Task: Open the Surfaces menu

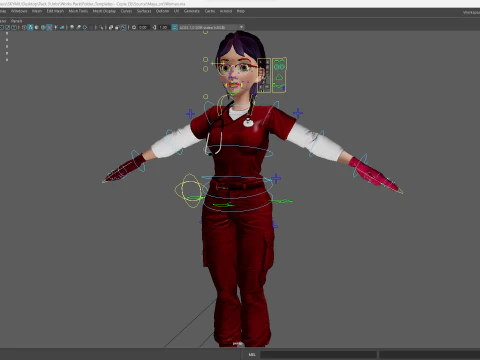Action: [144, 11]
